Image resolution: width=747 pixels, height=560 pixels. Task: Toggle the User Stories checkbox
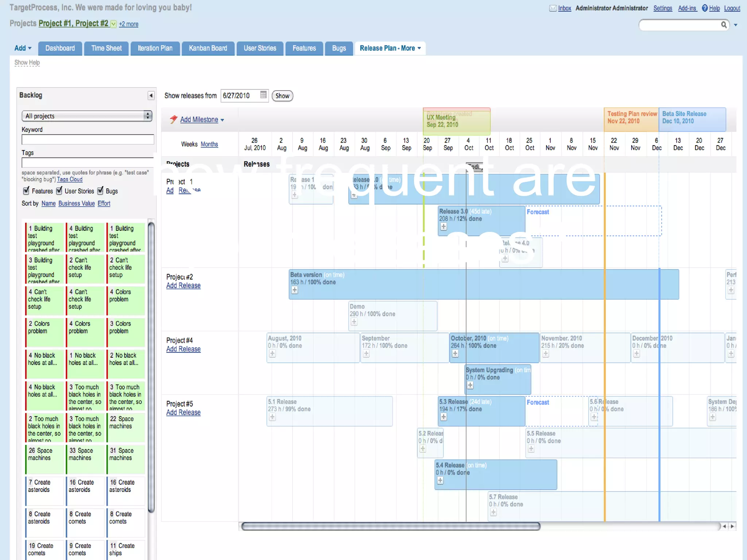tap(59, 191)
